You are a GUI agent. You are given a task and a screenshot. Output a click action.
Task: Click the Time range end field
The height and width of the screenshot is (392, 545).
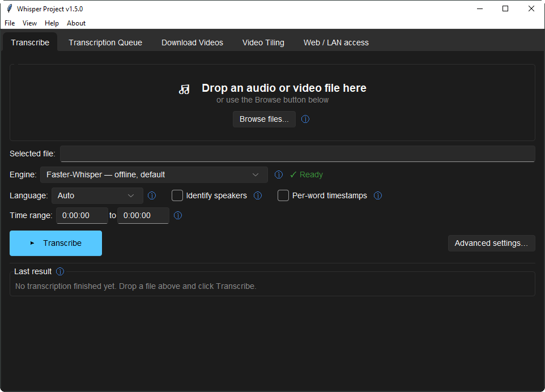click(x=143, y=215)
